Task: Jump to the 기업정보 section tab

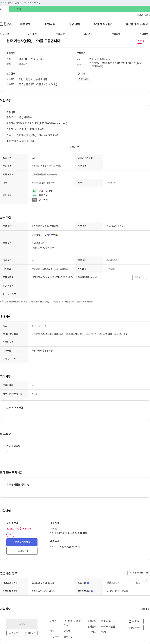Action: 144,34
